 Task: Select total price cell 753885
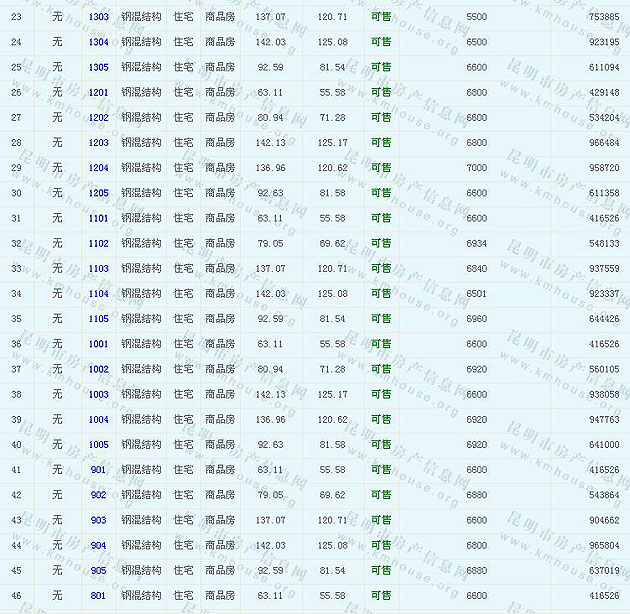[x=603, y=17]
